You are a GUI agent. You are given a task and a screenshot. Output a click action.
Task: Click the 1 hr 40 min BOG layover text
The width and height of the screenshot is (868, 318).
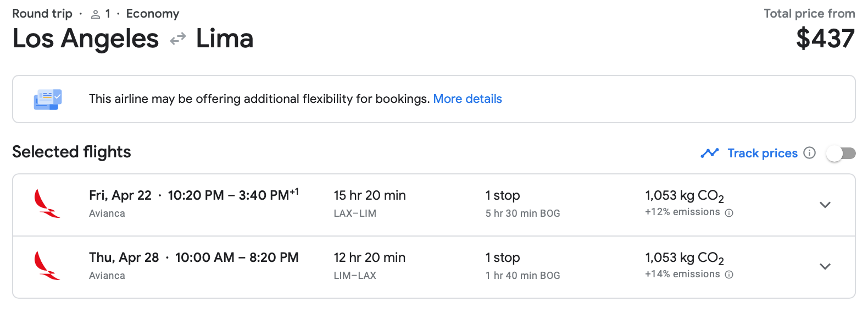[522, 276]
